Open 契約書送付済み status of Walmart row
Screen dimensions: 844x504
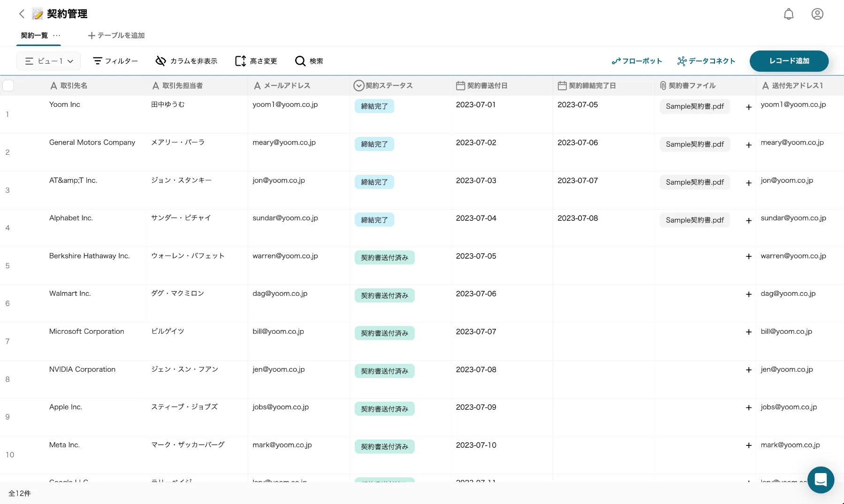[385, 295]
